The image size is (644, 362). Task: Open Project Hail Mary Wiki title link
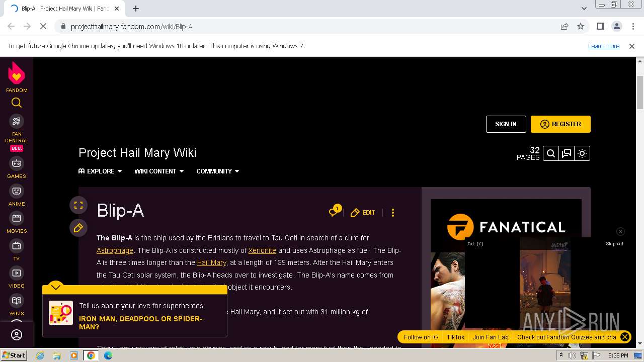(x=137, y=153)
